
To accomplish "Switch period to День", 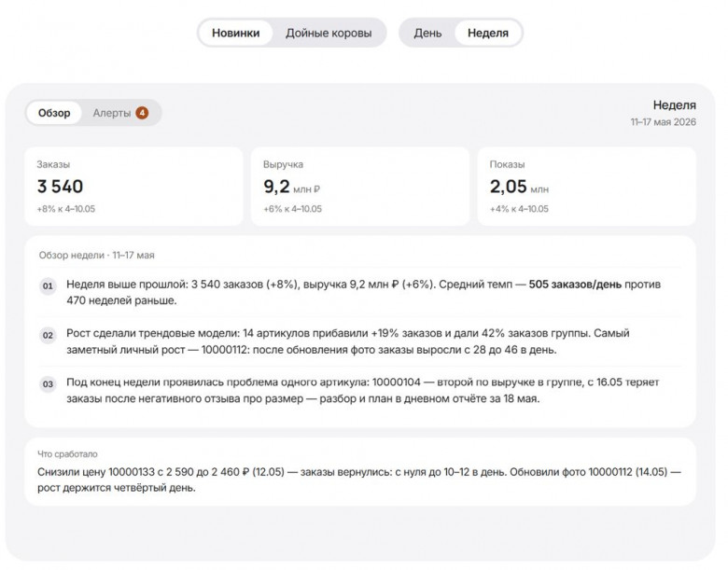I will 427,33.
